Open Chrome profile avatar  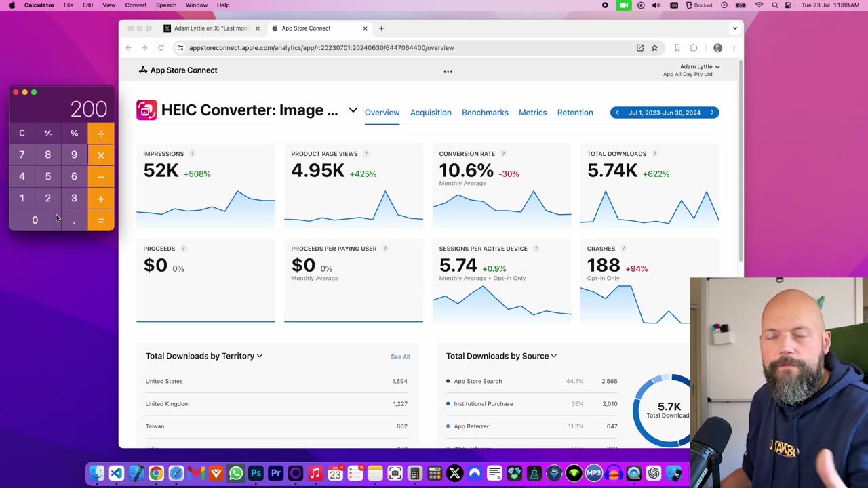coord(717,47)
